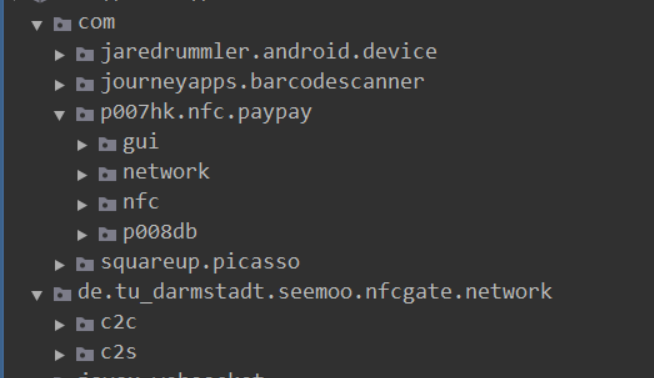Select de.tu_darmstadt.seemoo.nfcgate.network package
The image size is (654, 378).
[x=315, y=292]
